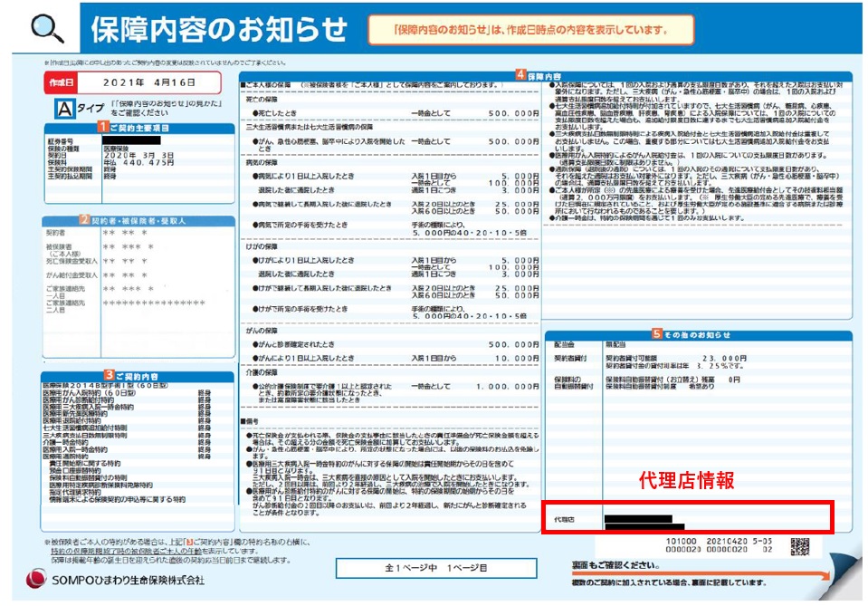The image size is (868, 606).
Task: Click the '配当金' label
Action: pyautogui.click(x=564, y=344)
